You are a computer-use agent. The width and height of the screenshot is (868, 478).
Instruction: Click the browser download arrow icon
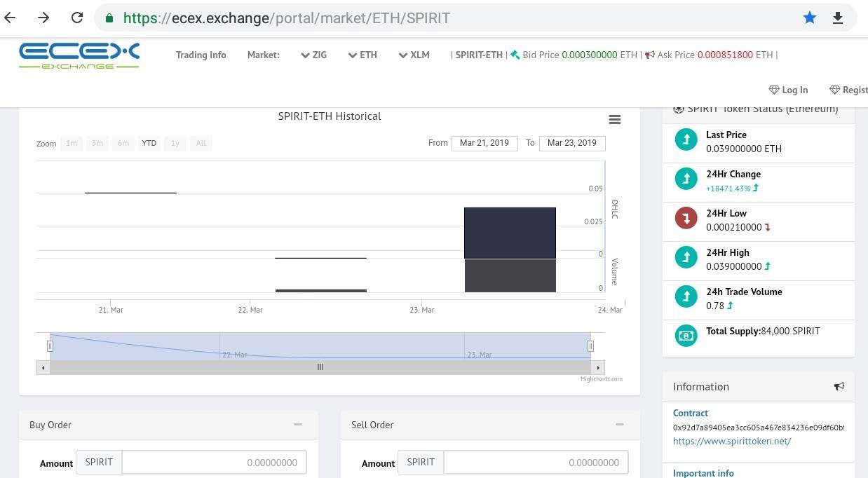point(837,18)
